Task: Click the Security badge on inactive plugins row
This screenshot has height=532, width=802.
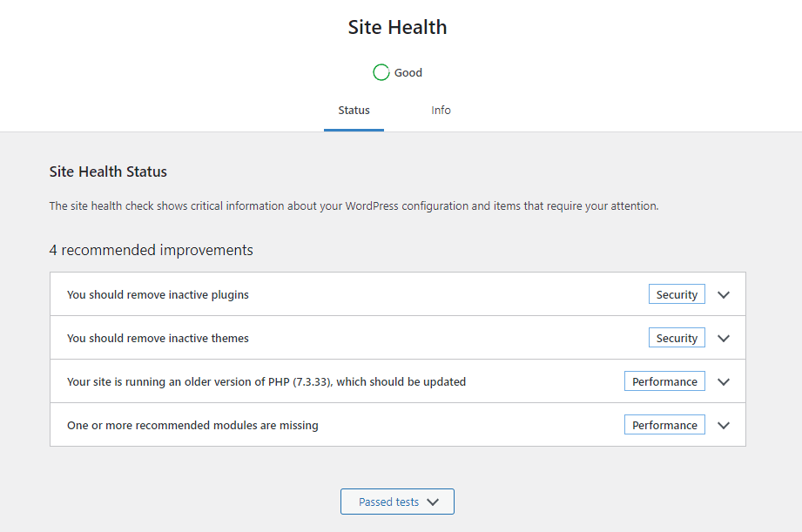Action: (x=677, y=295)
